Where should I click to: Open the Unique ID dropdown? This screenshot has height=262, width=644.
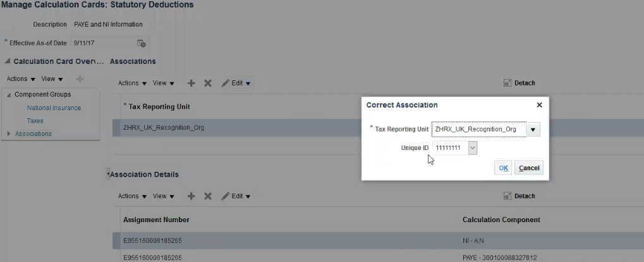coord(472,147)
